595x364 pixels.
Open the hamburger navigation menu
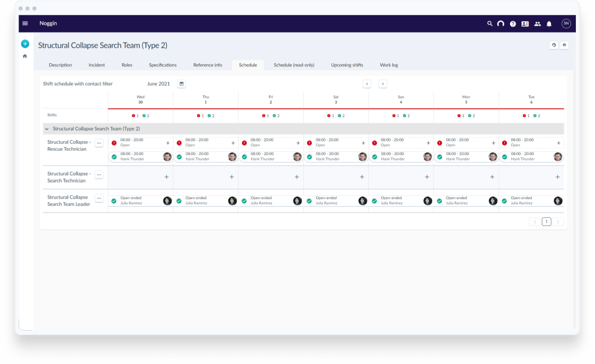25,24
